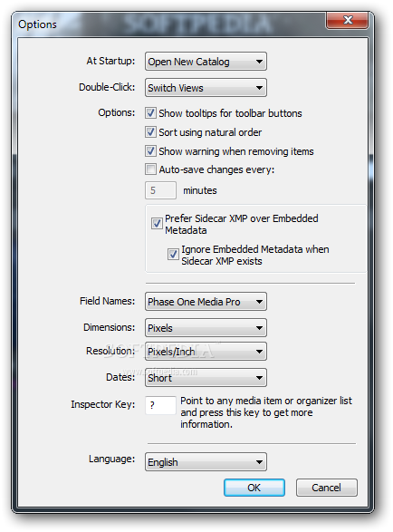Open the At Startup dropdown
Image resolution: width=393 pixels, height=532 pixels.
coord(206,62)
